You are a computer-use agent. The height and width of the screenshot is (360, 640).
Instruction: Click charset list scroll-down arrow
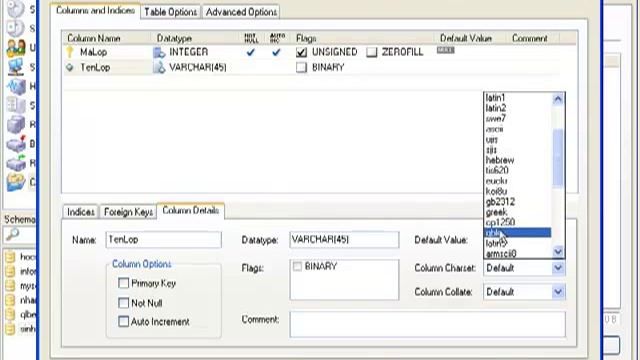(x=558, y=252)
